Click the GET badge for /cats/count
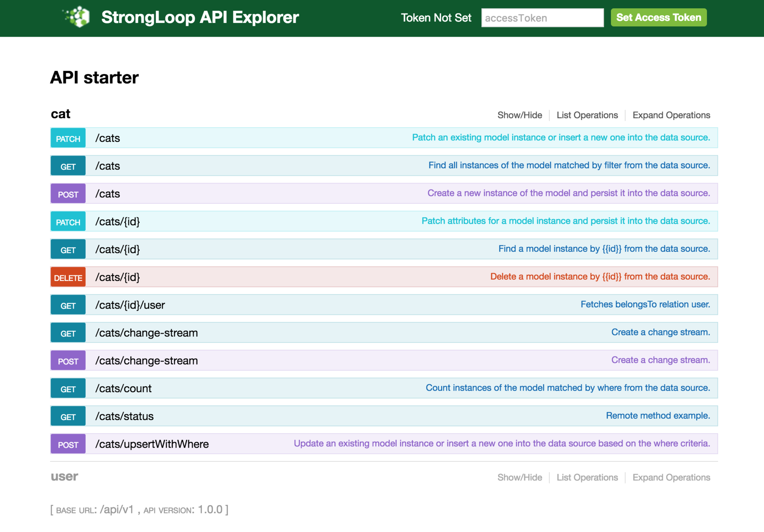 [x=68, y=389]
